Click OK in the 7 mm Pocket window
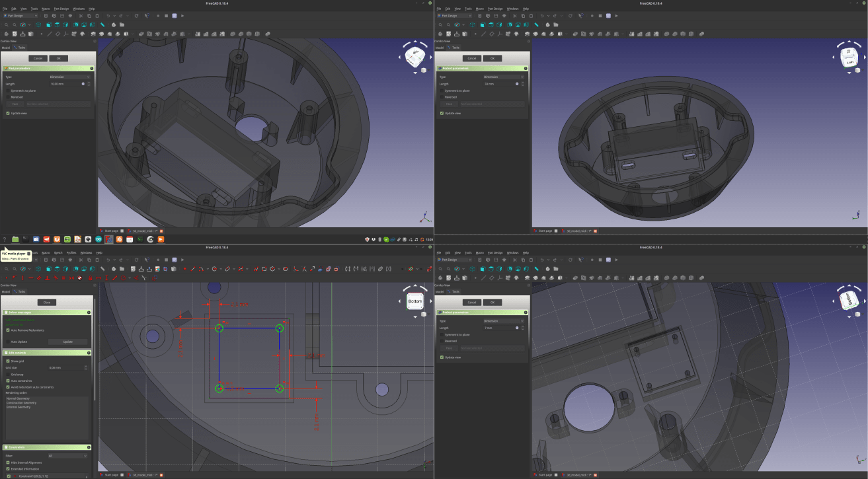Screen dimensions: 868x479 [492, 302]
